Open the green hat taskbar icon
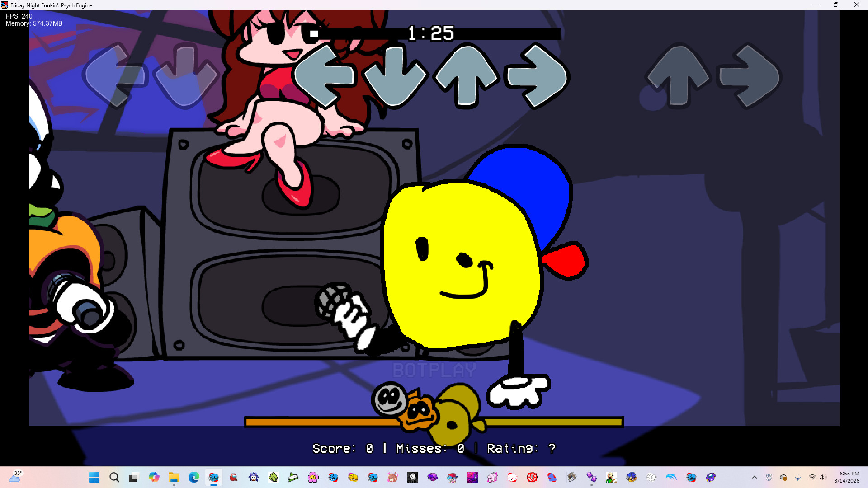Viewport: 868px width, 488px height. [293, 477]
